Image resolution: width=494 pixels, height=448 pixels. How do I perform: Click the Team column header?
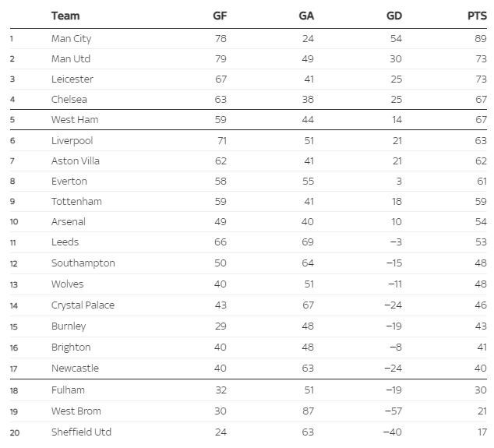(65, 16)
